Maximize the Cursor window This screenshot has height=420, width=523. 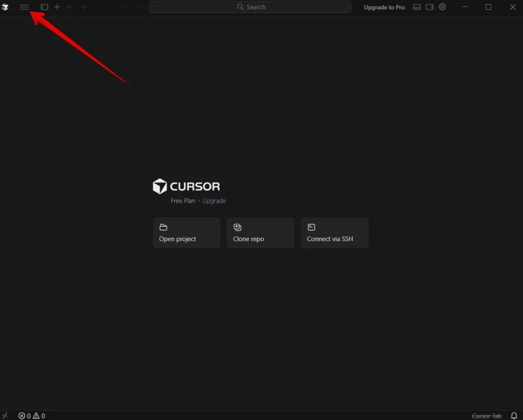488,7
